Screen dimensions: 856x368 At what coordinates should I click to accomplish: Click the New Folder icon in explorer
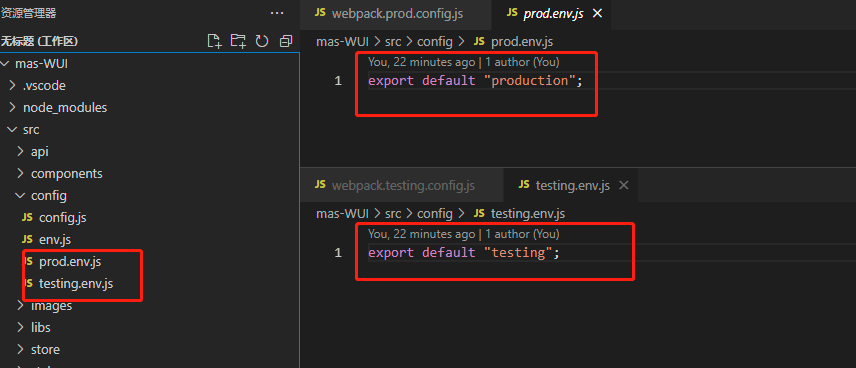click(x=237, y=41)
